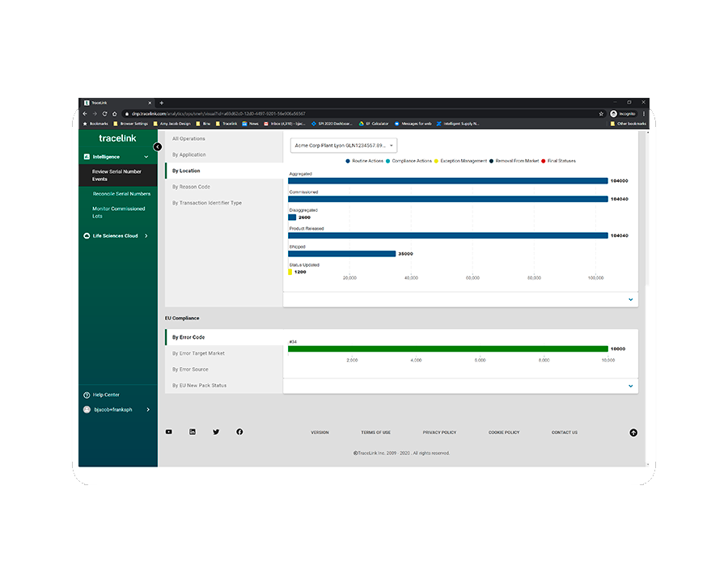Open the EF Calculator bookmark
This screenshot has height=566, width=728.
click(374, 124)
